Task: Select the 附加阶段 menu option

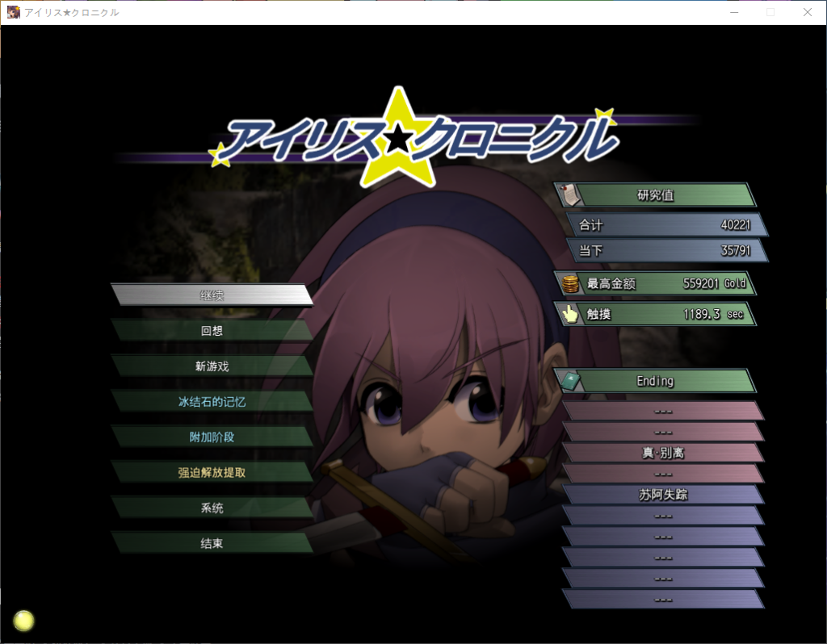Action: coord(212,437)
